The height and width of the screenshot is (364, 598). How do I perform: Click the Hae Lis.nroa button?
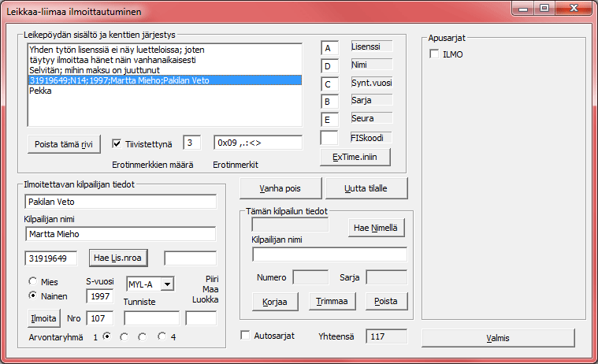(124, 258)
